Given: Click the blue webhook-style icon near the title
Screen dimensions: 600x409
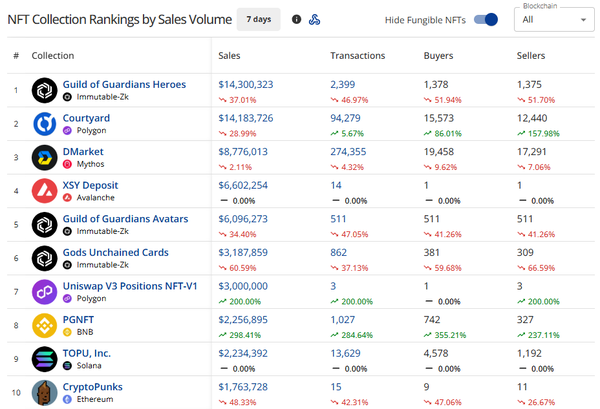Looking at the screenshot, I should point(314,19).
